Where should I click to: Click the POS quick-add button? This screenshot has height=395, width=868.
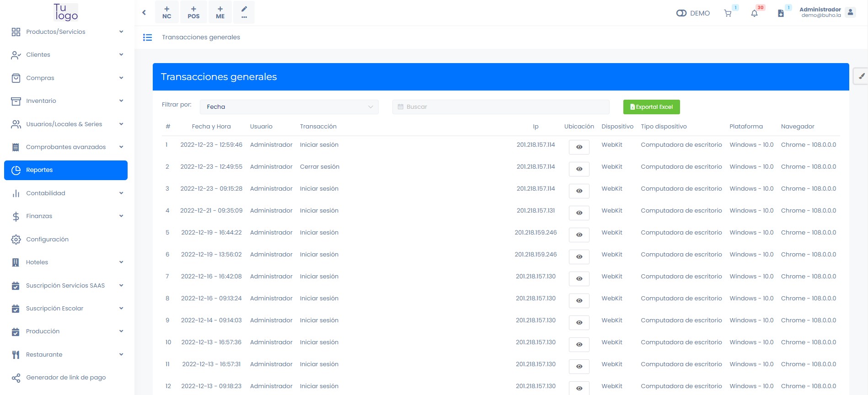click(193, 12)
